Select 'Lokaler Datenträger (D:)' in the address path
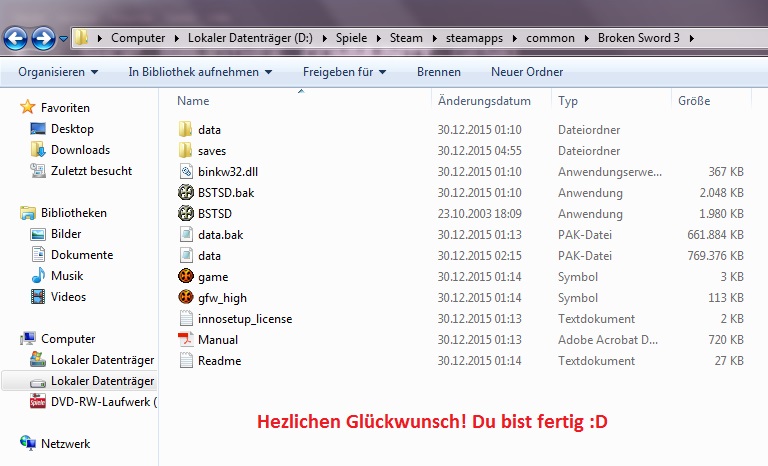The image size is (768, 466). tap(250, 38)
